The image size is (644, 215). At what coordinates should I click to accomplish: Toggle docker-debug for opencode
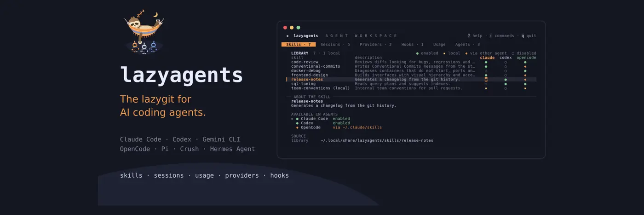click(525, 71)
